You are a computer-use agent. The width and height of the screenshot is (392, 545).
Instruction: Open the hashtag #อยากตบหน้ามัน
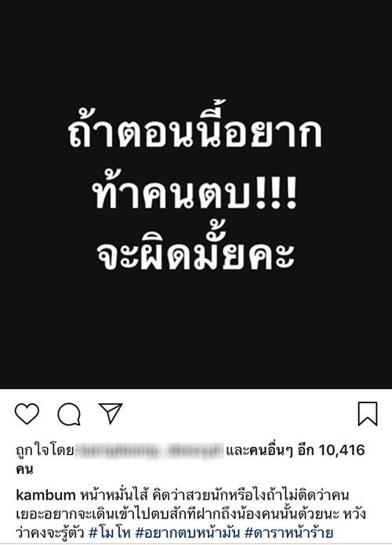(x=187, y=532)
